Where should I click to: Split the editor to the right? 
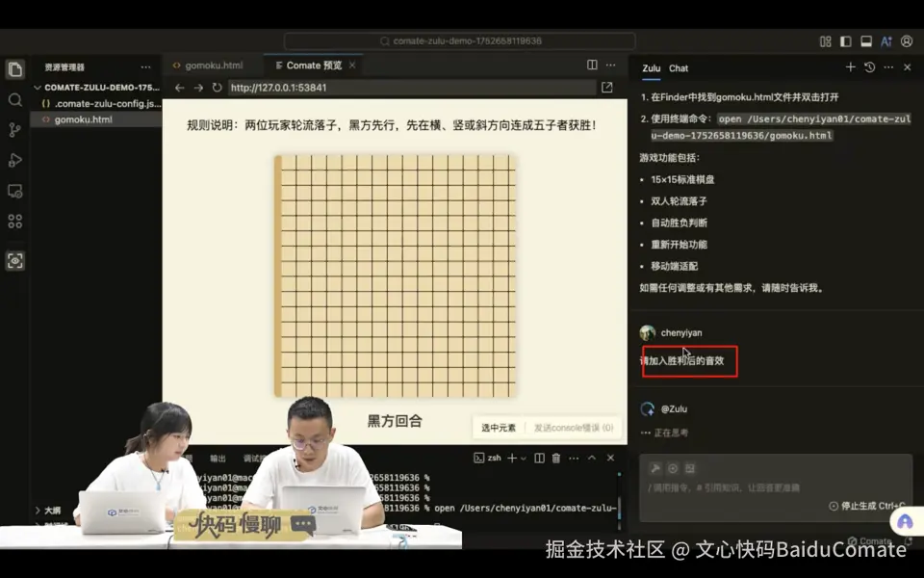tap(592, 65)
